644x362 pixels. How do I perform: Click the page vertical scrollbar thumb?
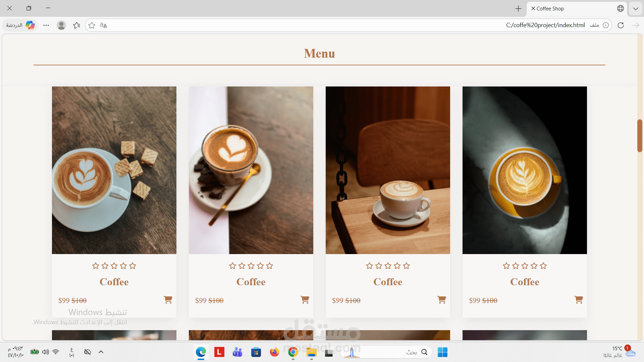click(640, 135)
